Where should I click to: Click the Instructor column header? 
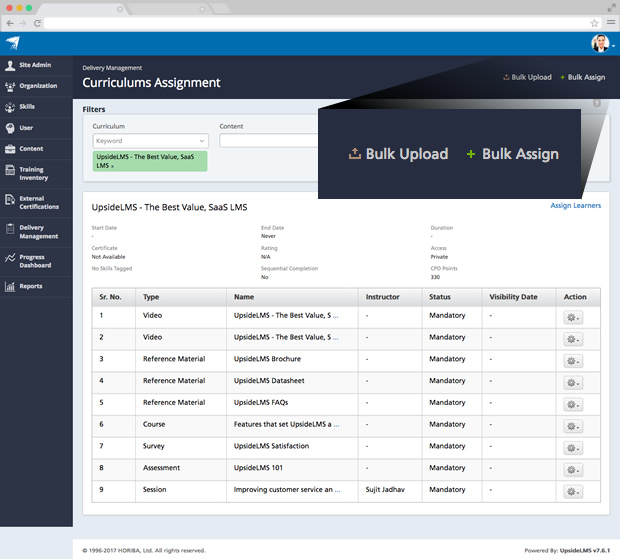point(382,297)
